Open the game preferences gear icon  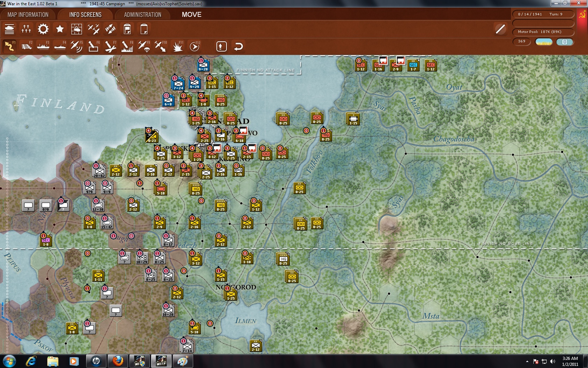coord(43,29)
